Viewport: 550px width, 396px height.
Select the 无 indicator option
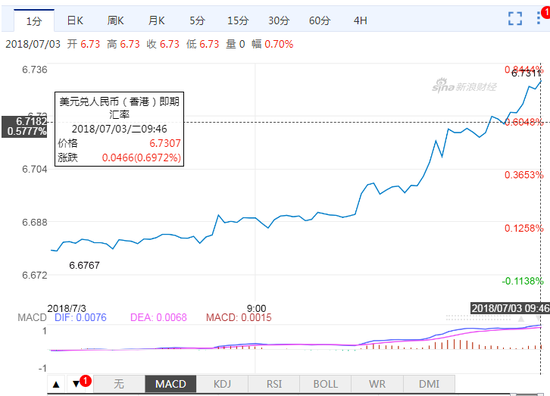coord(119,384)
